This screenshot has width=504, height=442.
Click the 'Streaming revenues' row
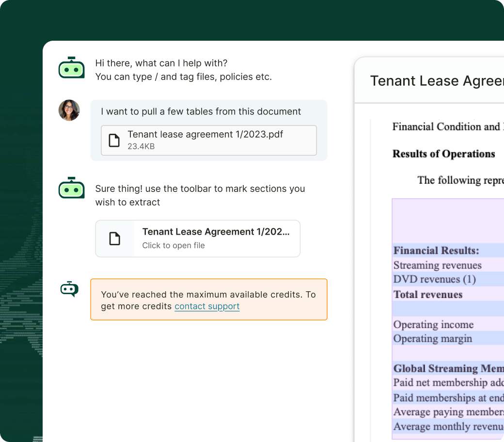[448, 265]
